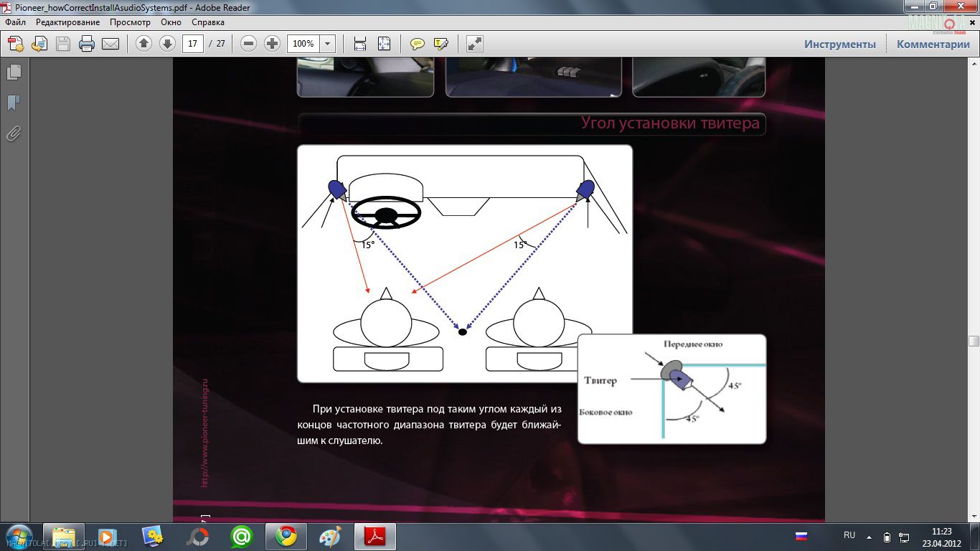This screenshot has height=551, width=980.
Task: Fit one full page to window icon
Action: tap(384, 44)
